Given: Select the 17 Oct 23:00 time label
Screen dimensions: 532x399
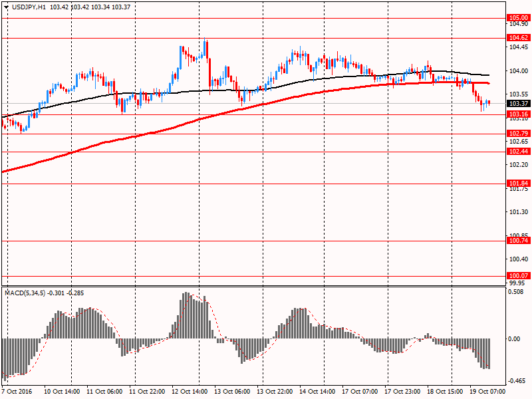Looking at the screenshot, I should (x=402, y=391).
